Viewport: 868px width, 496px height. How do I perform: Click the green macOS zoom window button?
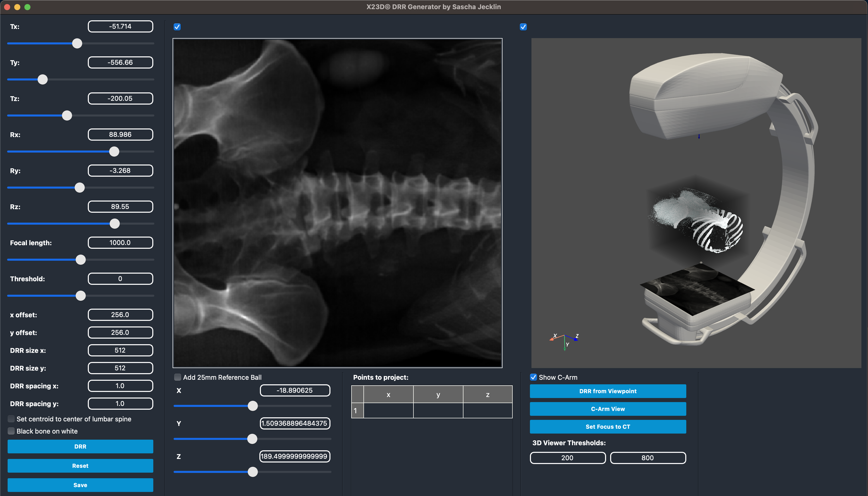[28, 7]
